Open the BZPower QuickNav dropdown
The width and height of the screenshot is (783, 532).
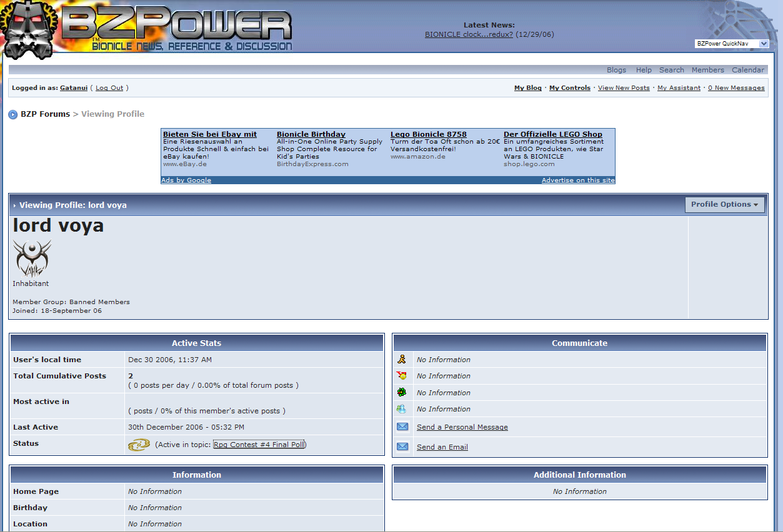pos(732,44)
